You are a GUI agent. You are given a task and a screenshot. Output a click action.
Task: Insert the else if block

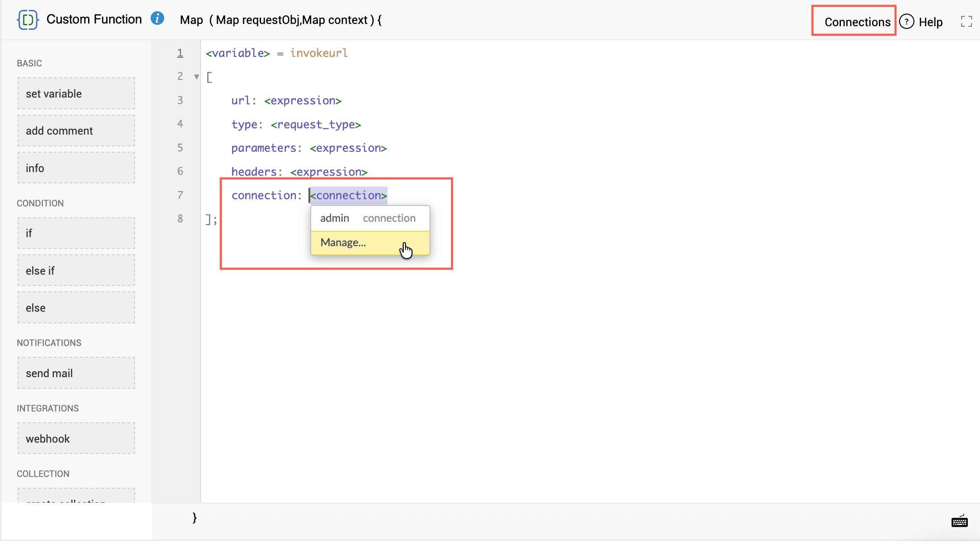pos(76,271)
